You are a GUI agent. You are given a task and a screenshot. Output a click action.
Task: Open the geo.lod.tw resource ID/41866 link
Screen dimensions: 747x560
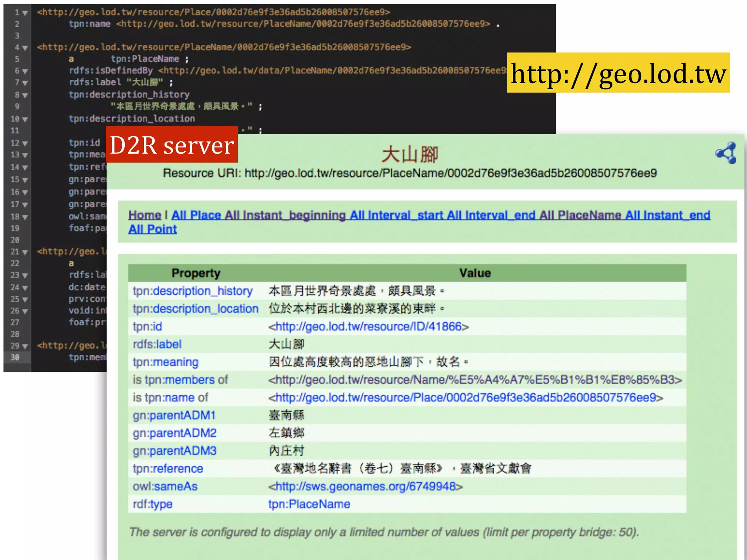pyautogui.click(x=368, y=327)
